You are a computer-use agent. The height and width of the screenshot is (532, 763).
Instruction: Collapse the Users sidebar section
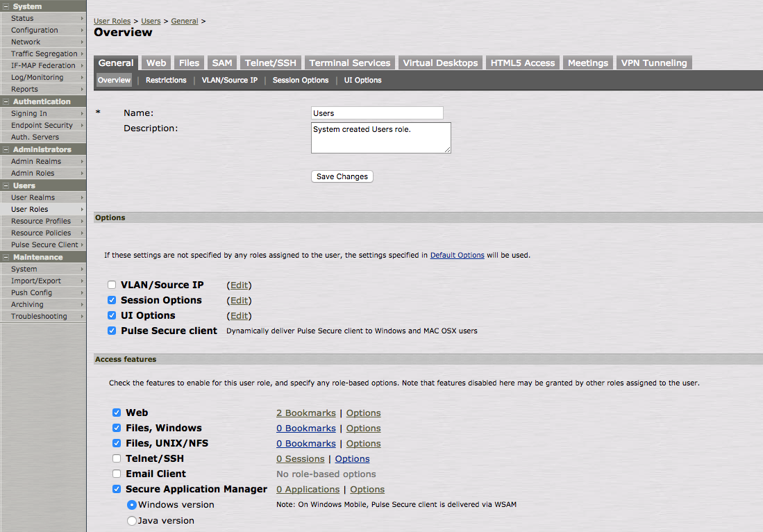6,185
